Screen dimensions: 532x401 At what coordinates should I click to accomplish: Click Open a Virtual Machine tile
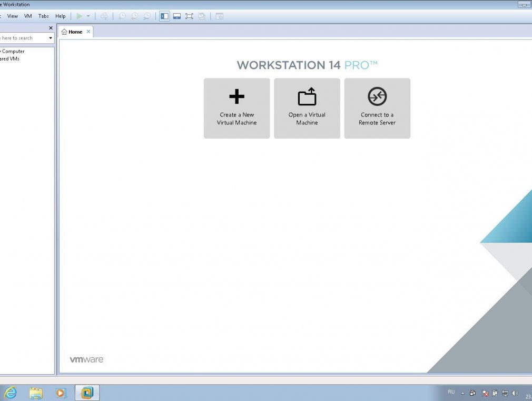[x=307, y=109]
